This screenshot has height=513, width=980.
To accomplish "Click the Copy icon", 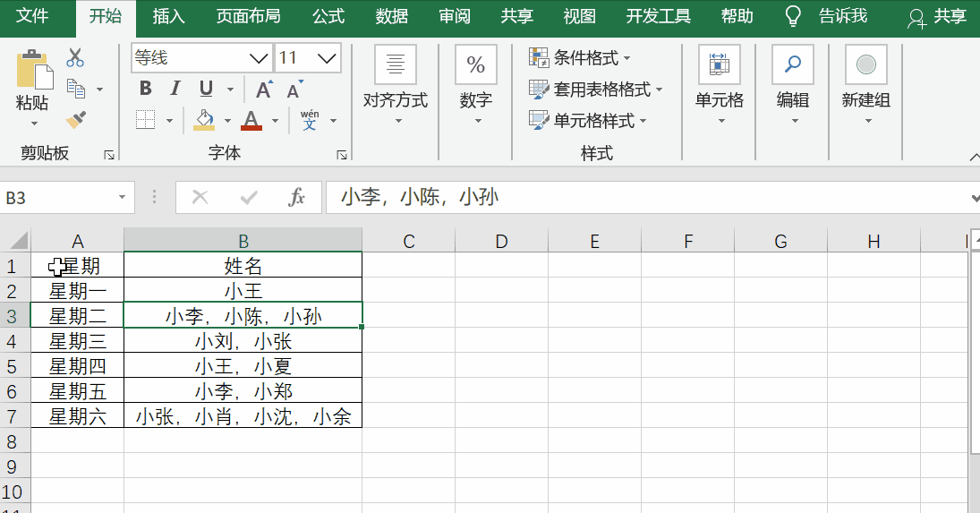I will coord(76,89).
